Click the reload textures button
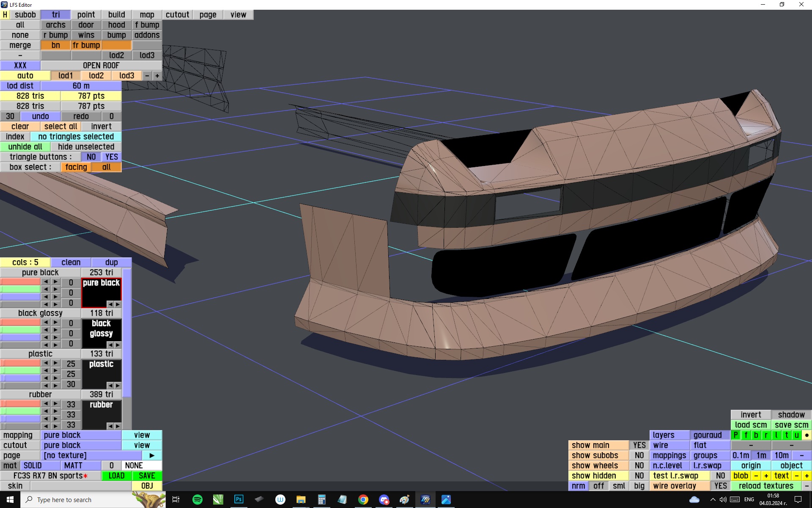 coord(766,486)
